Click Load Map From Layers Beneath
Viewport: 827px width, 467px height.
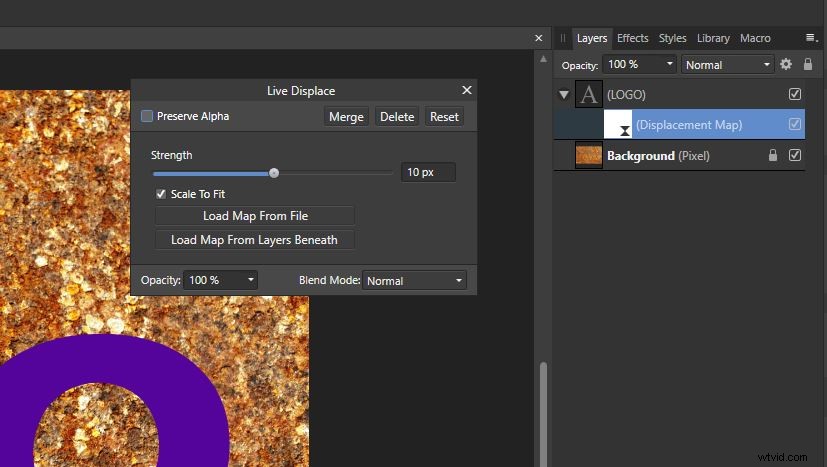255,240
